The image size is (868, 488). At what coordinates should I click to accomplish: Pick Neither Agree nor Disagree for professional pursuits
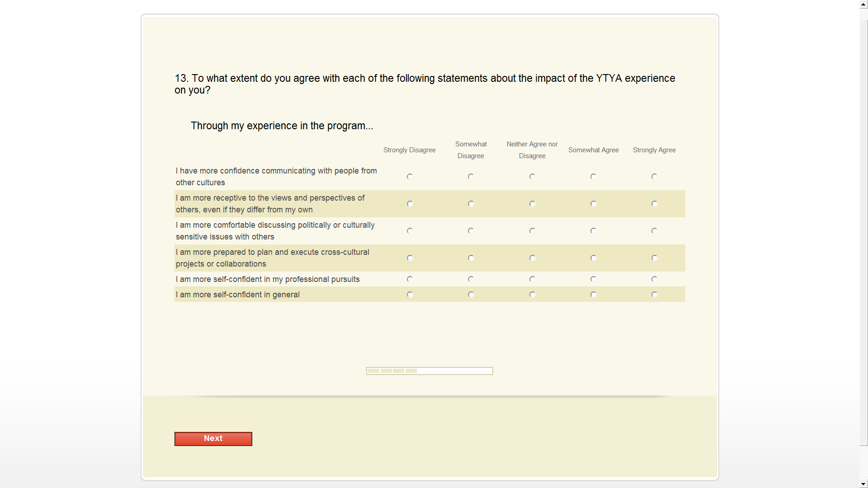click(x=532, y=279)
